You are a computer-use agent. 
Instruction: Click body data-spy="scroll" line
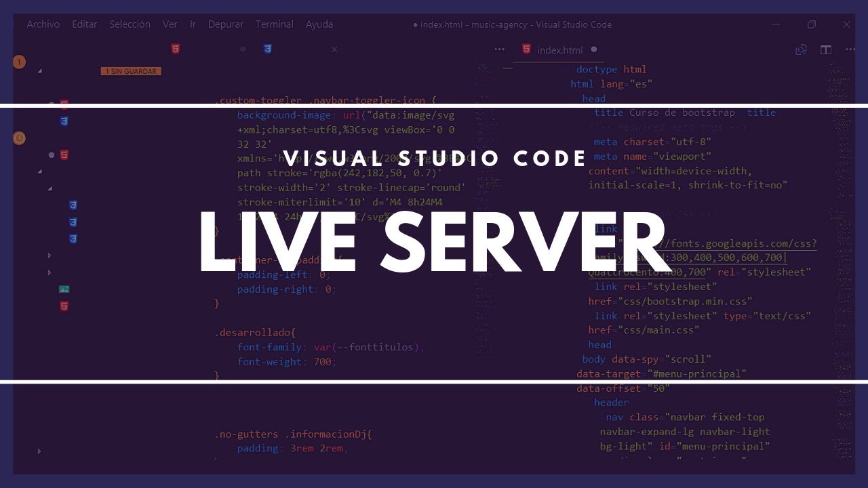click(647, 359)
